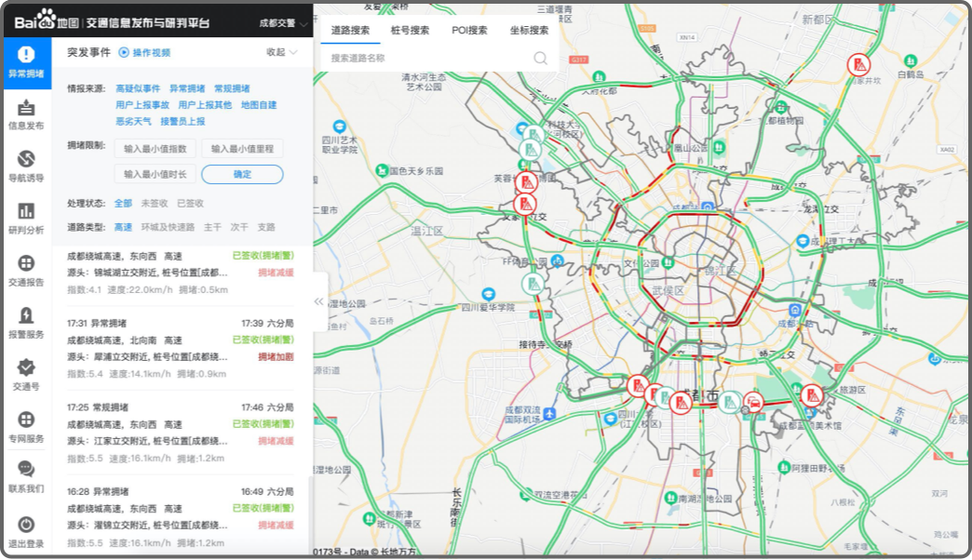
Task: Collapse the side panel with the double-arrow handle
Action: coord(318,301)
